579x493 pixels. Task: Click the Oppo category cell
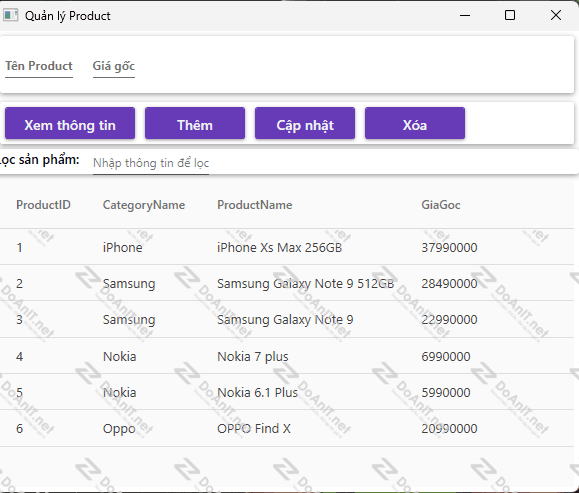click(x=119, y=429)
